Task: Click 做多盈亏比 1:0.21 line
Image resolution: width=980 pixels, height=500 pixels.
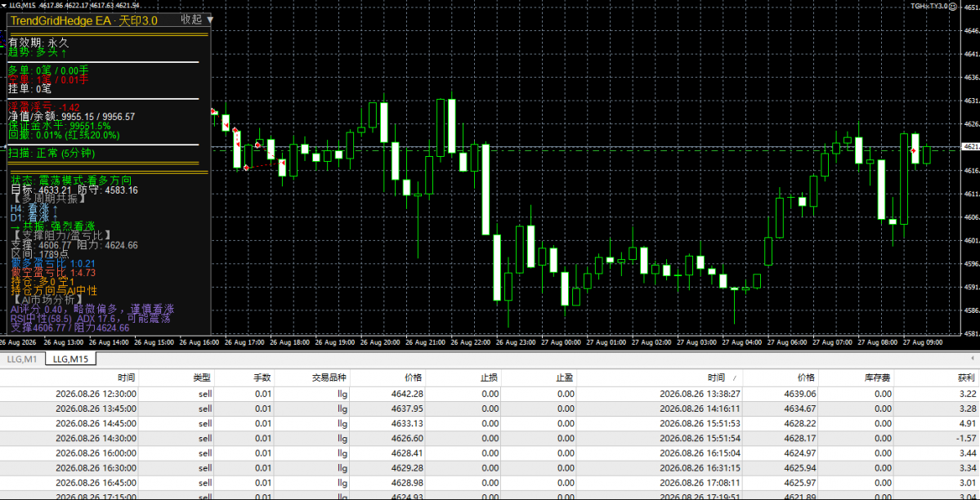Action: [53, 264]
